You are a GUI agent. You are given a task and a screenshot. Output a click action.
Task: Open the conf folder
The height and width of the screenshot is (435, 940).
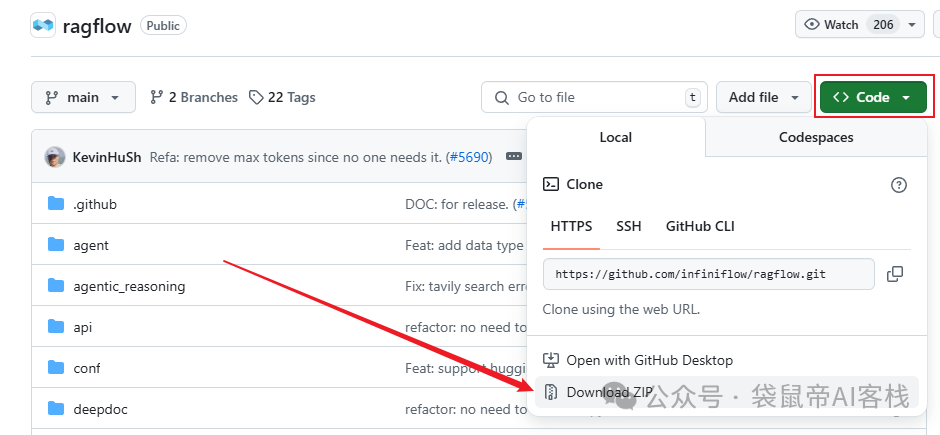86,368
